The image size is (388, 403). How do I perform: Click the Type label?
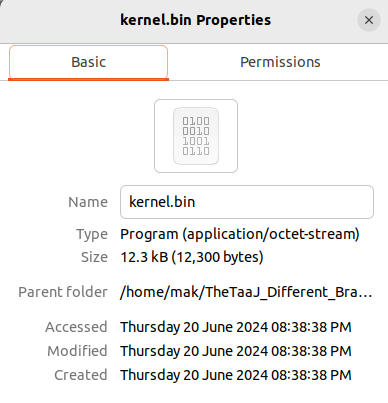[92, 234]
